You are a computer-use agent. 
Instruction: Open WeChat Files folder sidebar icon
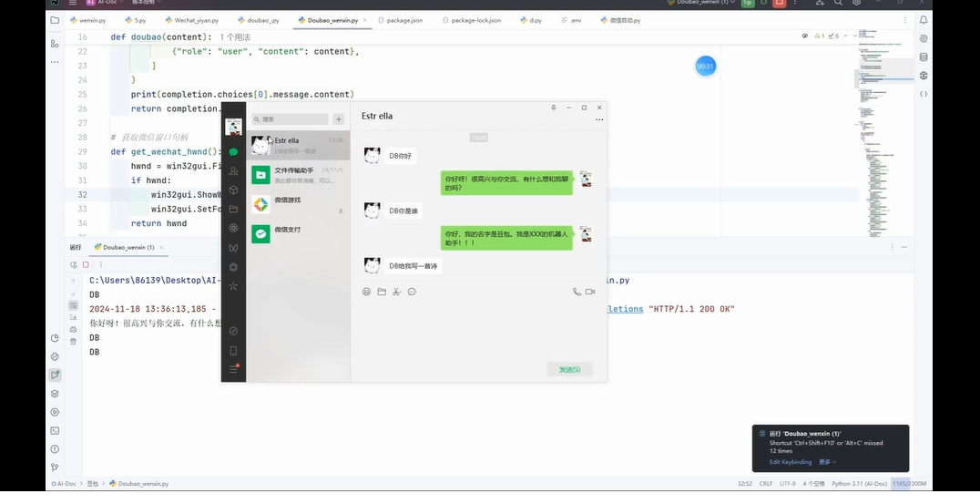pyautogui.click(x=233, y=209)
